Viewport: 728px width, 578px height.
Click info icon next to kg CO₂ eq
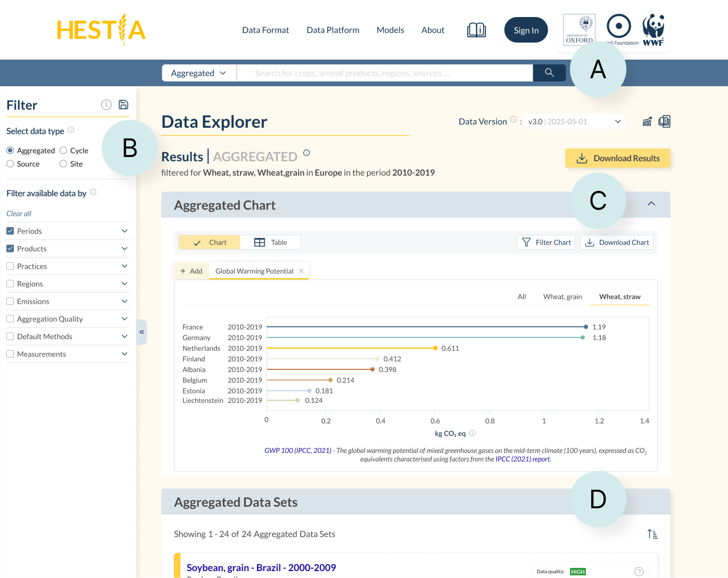(x=472, y=433)
